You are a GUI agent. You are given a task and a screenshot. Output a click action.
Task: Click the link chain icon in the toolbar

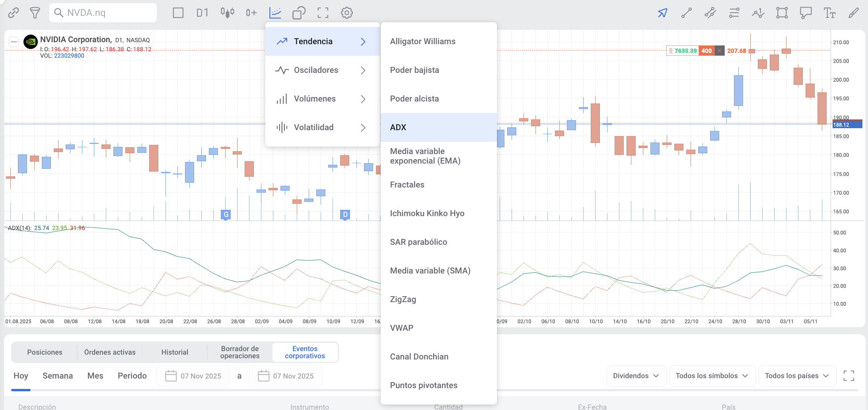(14, 13)
